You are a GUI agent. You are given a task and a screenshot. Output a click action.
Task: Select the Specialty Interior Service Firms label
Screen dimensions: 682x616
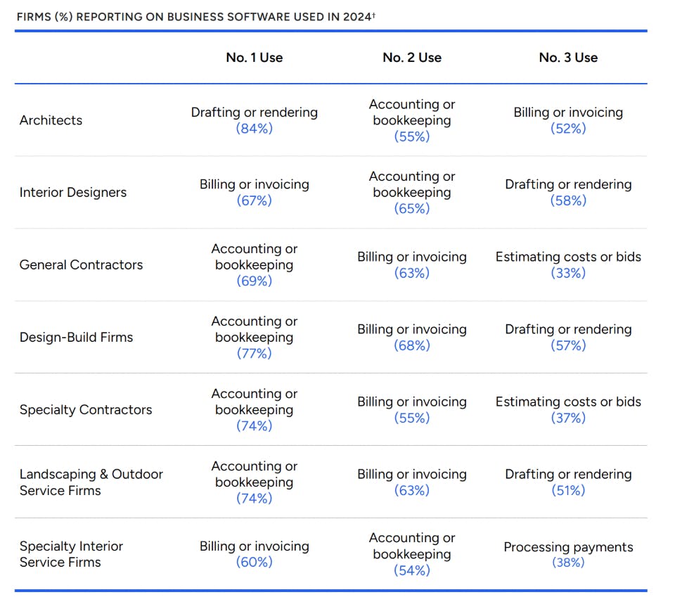pyautogui.click(x=71, y=554)
